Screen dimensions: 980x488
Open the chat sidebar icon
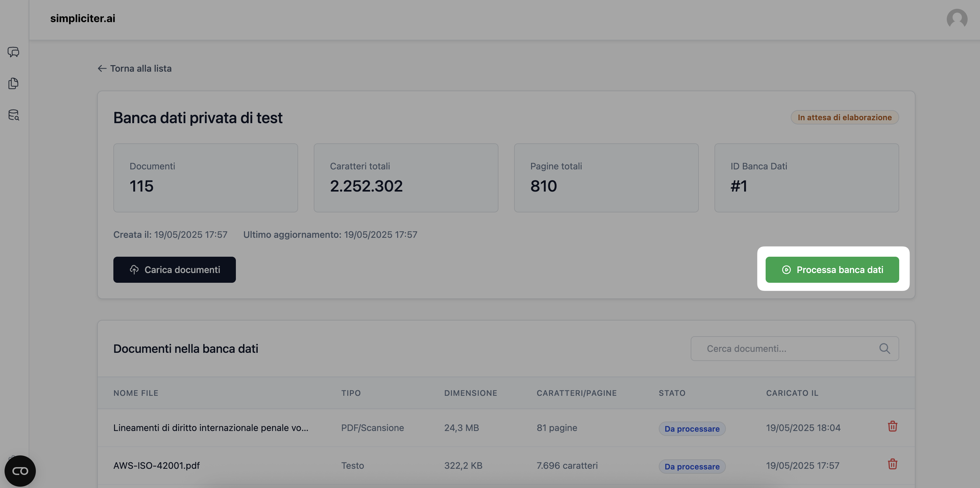tap(13, 52)
